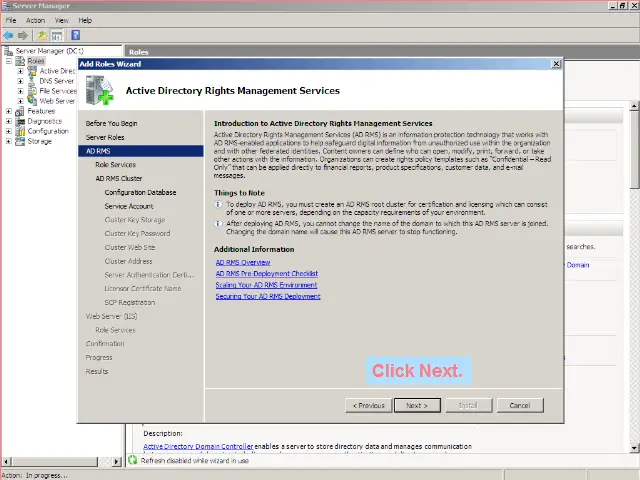The width and height of the screenshot is (640, 480).
Task: Expand the Configuration tree node
Action: click(9, 131)
